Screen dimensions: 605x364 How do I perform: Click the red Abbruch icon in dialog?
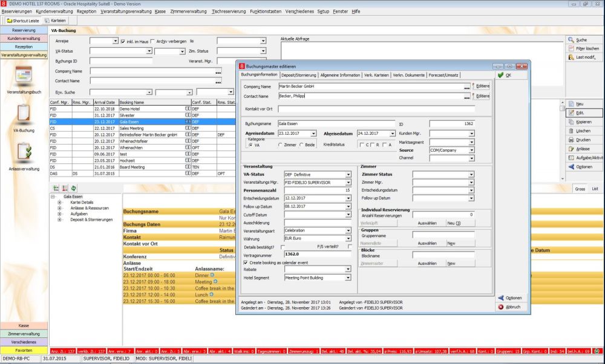click(x=501, y=307)
